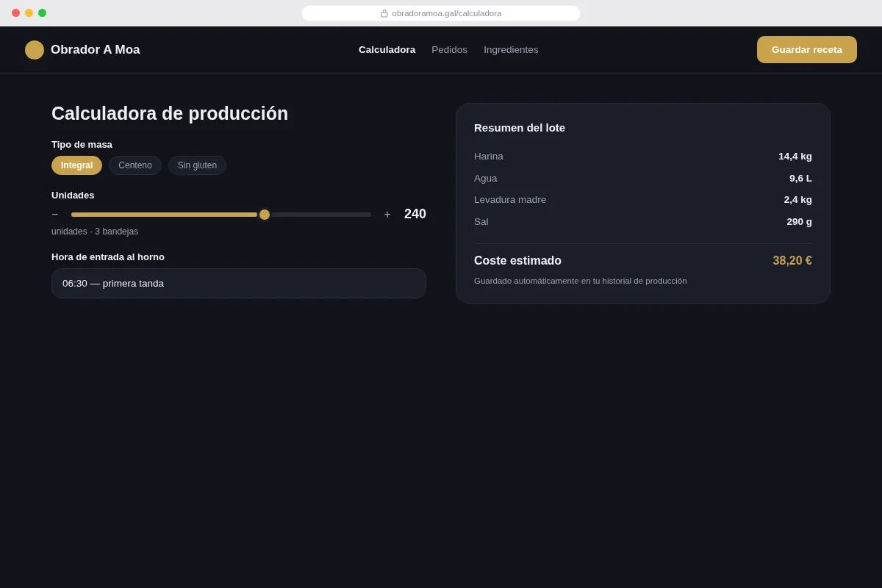The height and width of the screenshot is (588, 882).
Task: Click the units value 240
Action: point(415,214)
